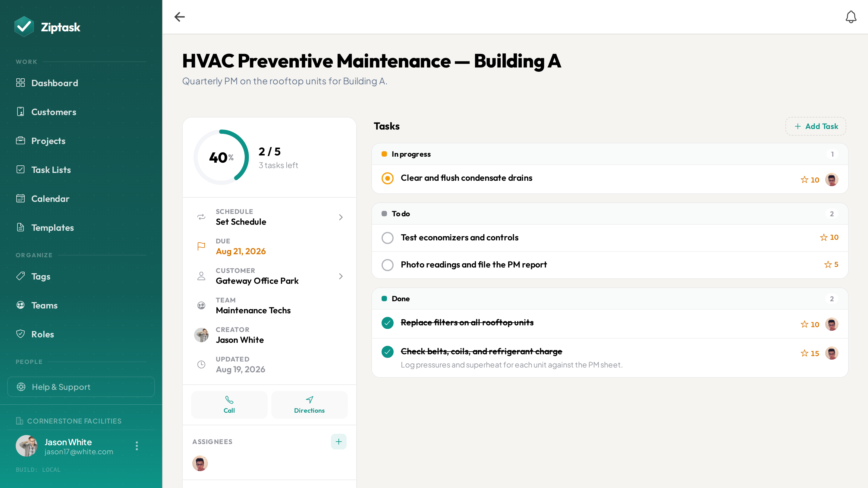Click assignee avatar on Check belts task
This screenshot has height=488, width=868.
[x=832, y=353]
